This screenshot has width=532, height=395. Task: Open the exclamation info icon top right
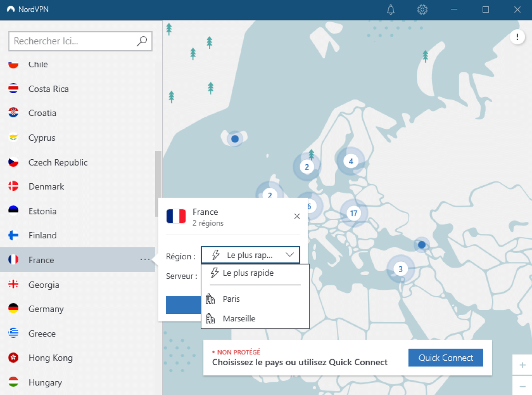[517, 37]
